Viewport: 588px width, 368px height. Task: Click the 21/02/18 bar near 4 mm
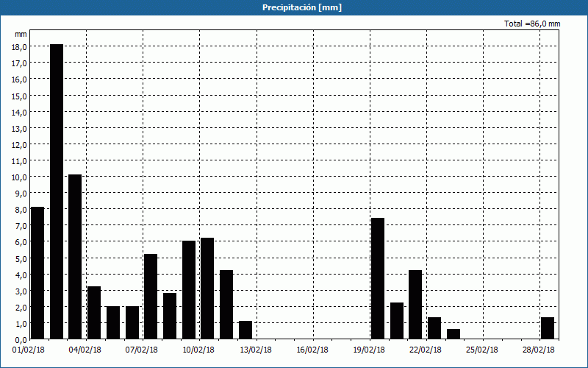pos(415,305)
